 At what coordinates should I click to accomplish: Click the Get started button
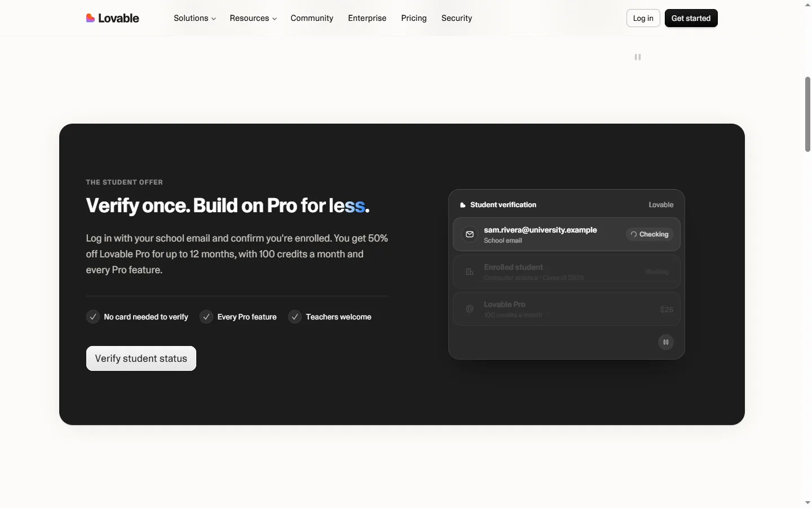pos(691,18)
